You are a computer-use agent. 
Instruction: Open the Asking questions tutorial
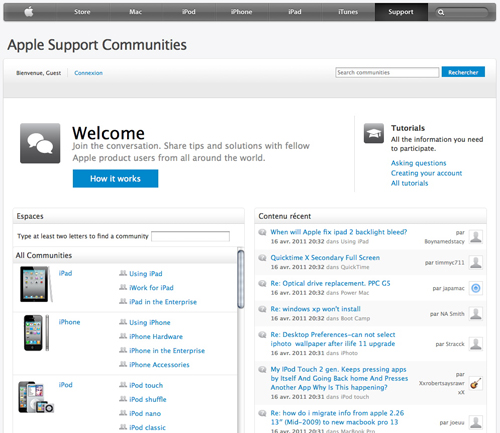[x=418, y=163]
